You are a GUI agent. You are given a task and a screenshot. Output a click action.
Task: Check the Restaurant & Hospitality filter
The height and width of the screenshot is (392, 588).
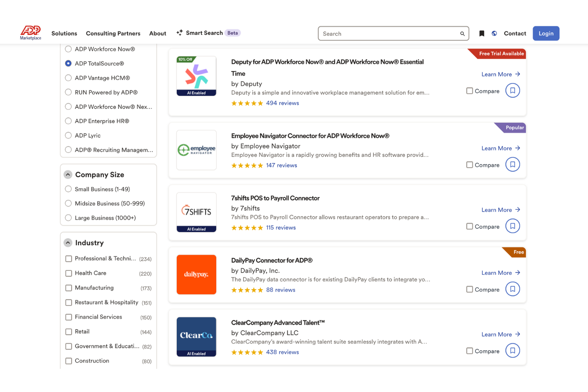click(69, 303)
